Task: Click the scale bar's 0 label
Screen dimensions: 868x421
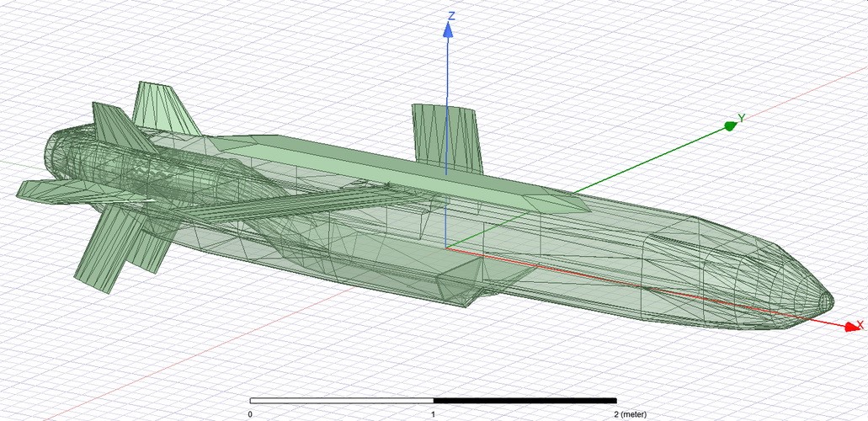Action: [x=250, y=414]
